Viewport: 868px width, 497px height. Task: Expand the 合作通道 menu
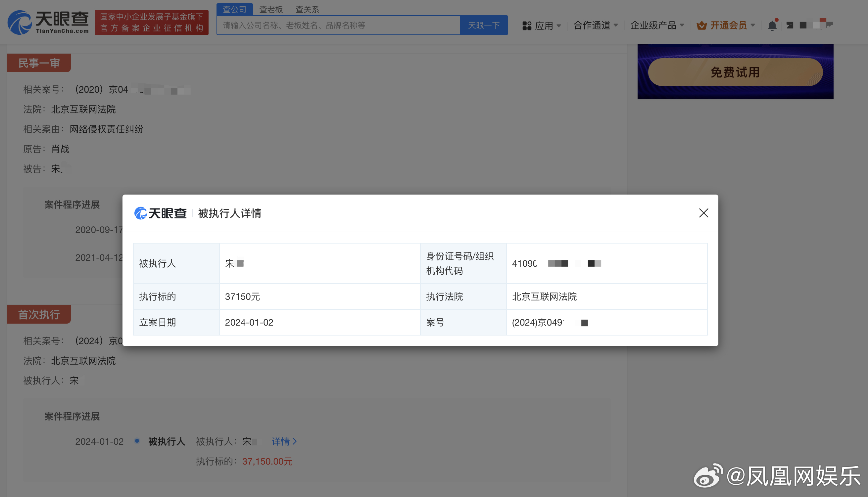click(596, 25)
